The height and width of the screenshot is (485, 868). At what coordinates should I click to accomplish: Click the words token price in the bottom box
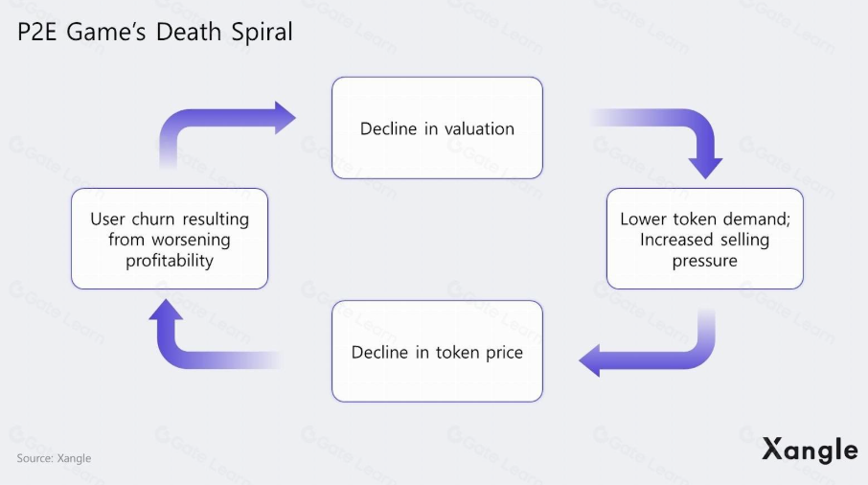477,352
